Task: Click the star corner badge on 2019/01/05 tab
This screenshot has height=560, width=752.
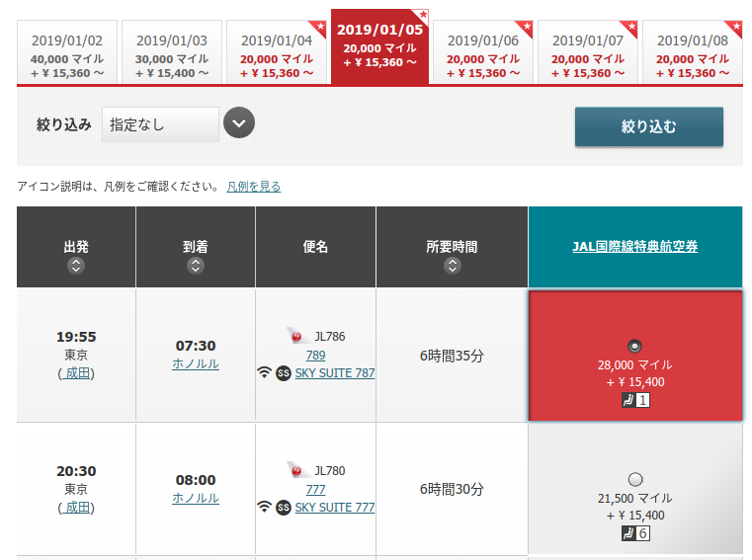Action: (x=422, y=16)
